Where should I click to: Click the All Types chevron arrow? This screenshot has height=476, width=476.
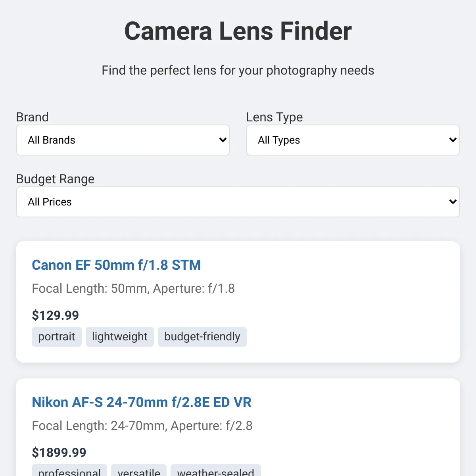[453, 140]
